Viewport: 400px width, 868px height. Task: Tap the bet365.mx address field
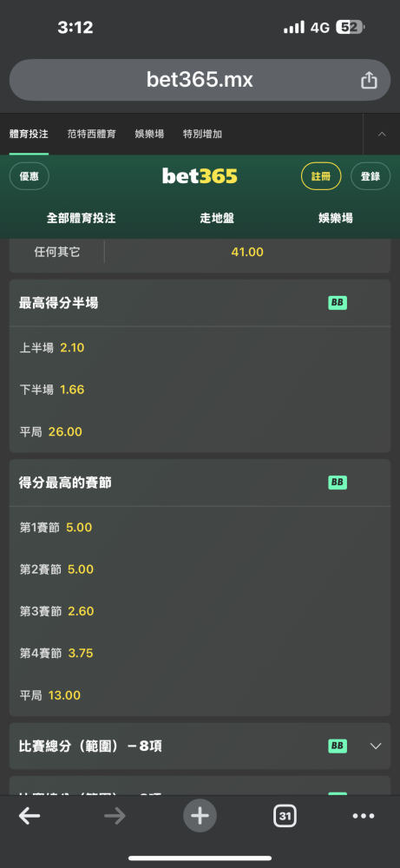click(200, 80)
